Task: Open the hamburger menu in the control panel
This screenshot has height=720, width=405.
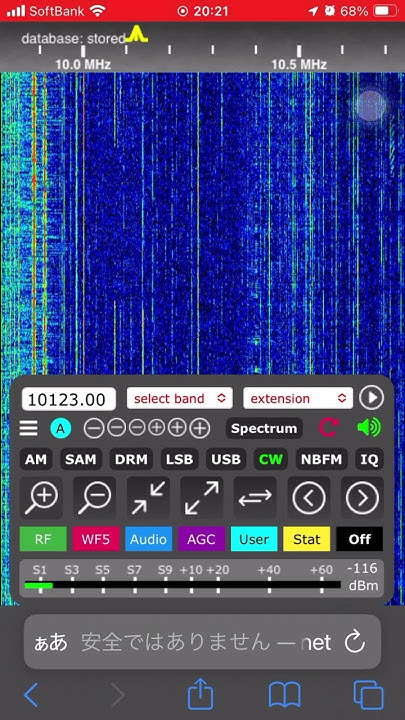Action: [28, 428]
